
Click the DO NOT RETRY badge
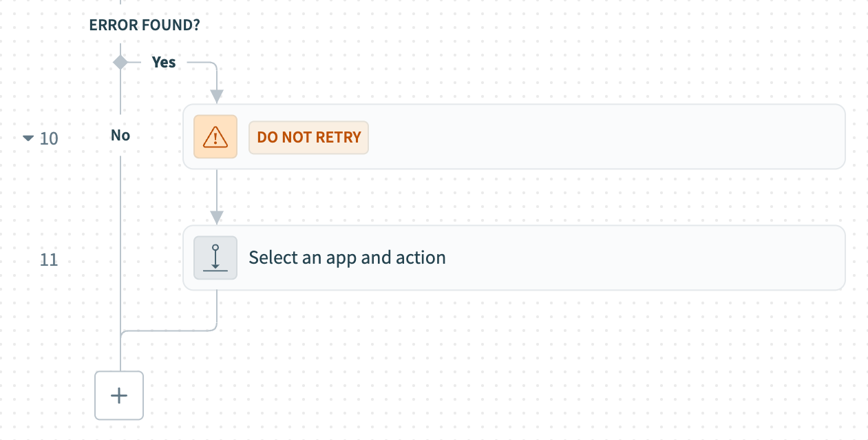(308, 137)
